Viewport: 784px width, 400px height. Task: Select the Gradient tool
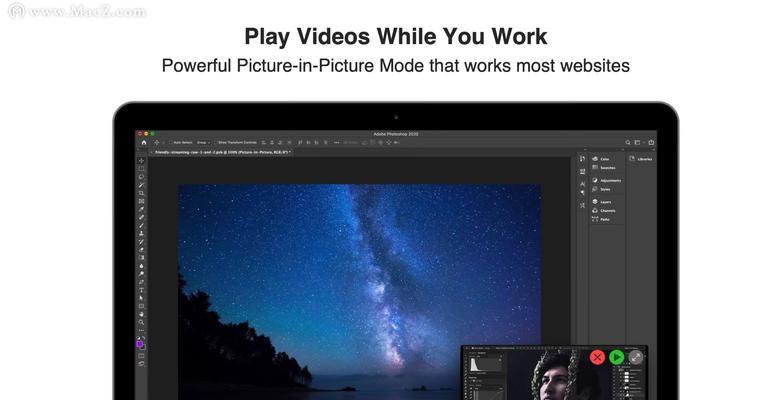[142, 256]
